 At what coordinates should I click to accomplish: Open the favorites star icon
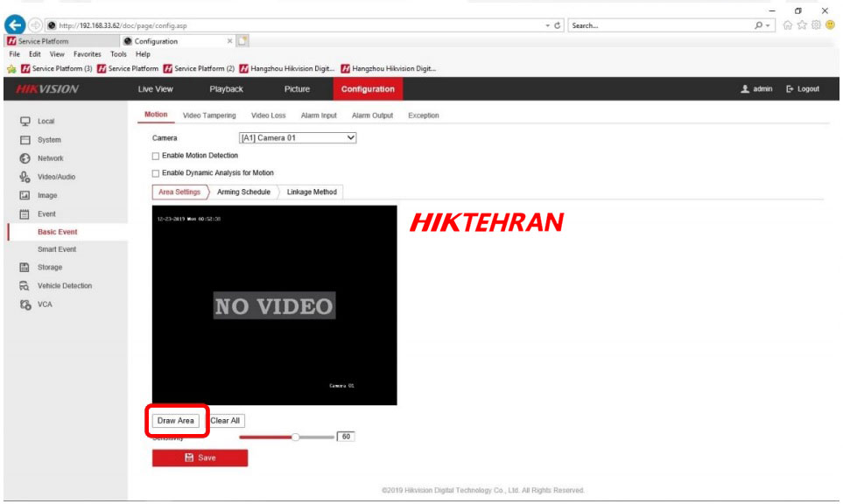click(x=802, y=25)
